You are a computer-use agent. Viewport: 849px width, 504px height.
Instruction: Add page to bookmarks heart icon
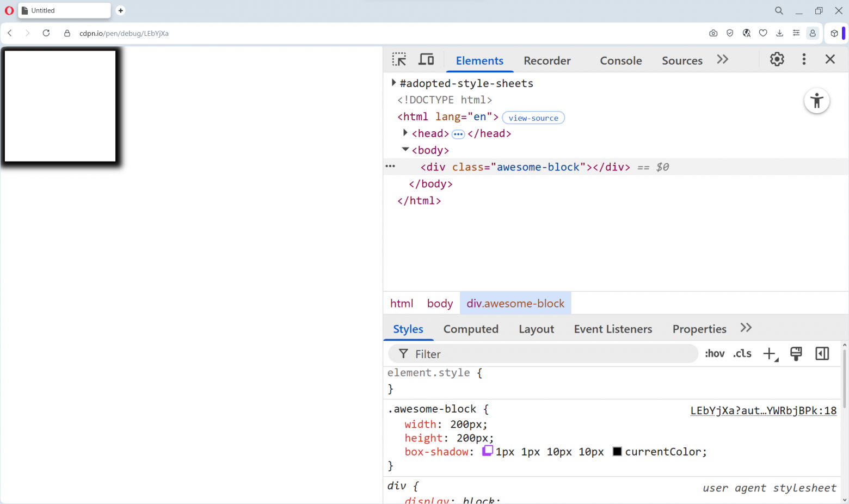(763, 33)
